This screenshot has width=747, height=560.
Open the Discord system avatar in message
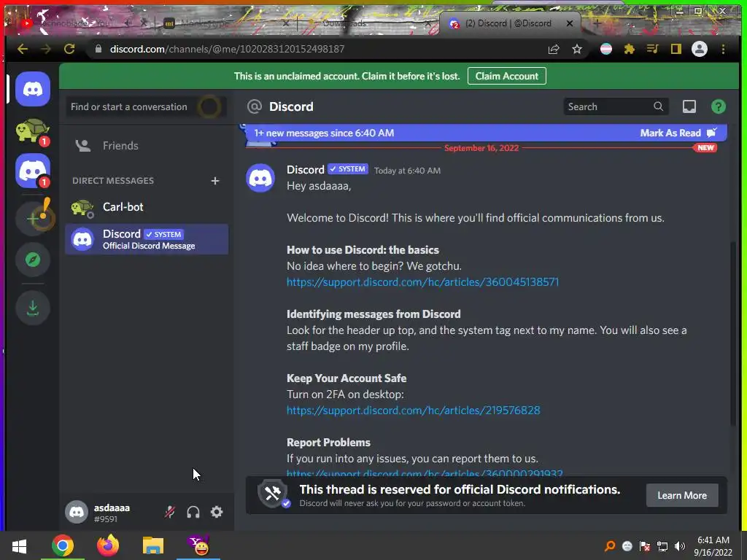coord(260,178)
